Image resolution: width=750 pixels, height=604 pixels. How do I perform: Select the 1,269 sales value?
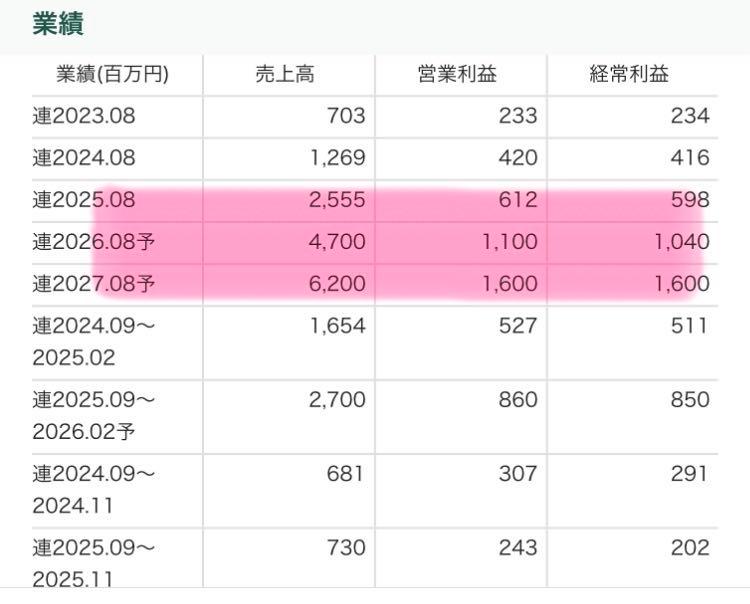(x=338, y=158)
